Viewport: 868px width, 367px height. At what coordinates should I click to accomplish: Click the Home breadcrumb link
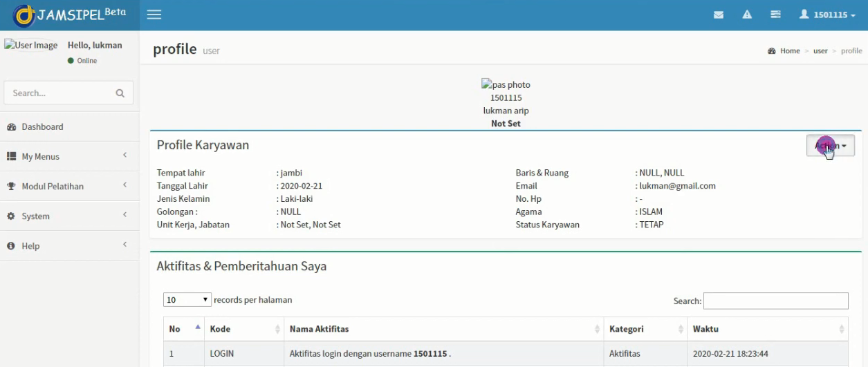point(790,51)
